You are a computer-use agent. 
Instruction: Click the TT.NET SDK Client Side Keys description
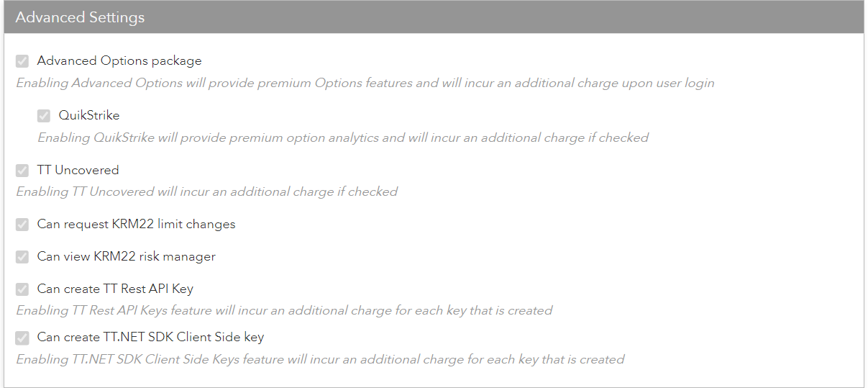click(320, 358)
